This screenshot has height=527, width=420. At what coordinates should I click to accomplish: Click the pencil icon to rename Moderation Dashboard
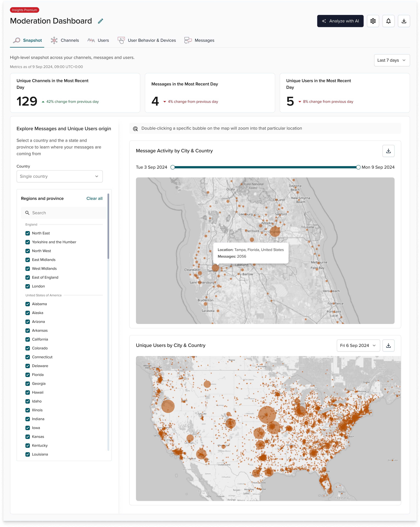[x=100, y=21]
